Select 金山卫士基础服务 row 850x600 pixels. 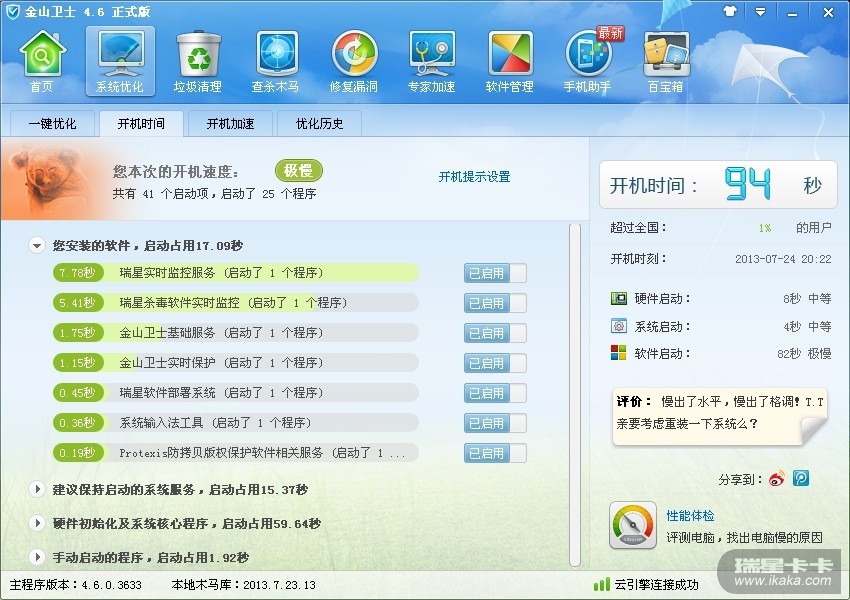[236, 332]
